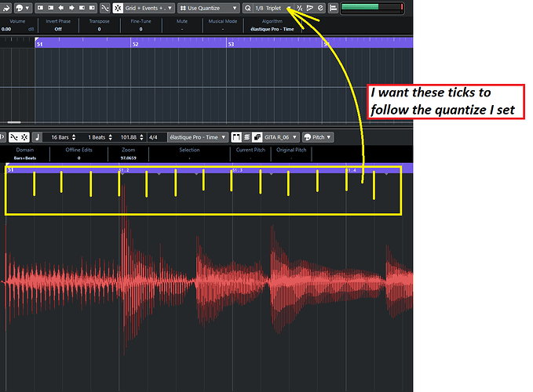Toggle Invert Phase Off value
533x392 pixels.
pos(58,29)
